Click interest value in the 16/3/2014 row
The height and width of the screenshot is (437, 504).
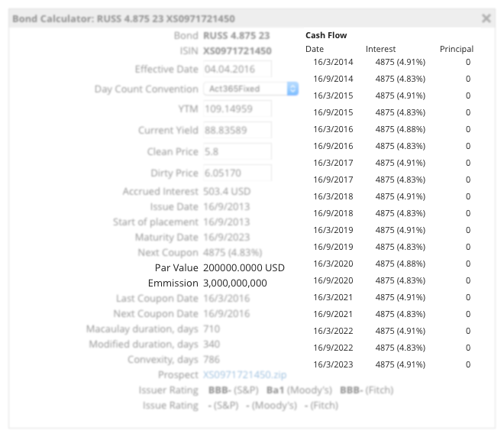click(400, 62)
